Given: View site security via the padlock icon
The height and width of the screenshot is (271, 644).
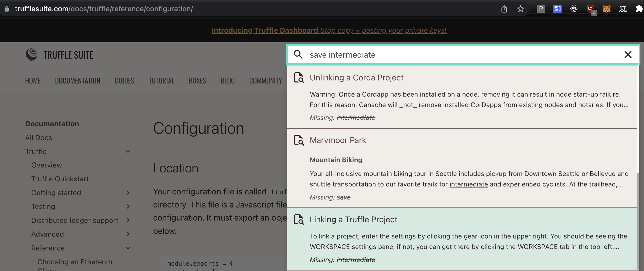Looking at the screenshot, I should click(x=7, y=8).
